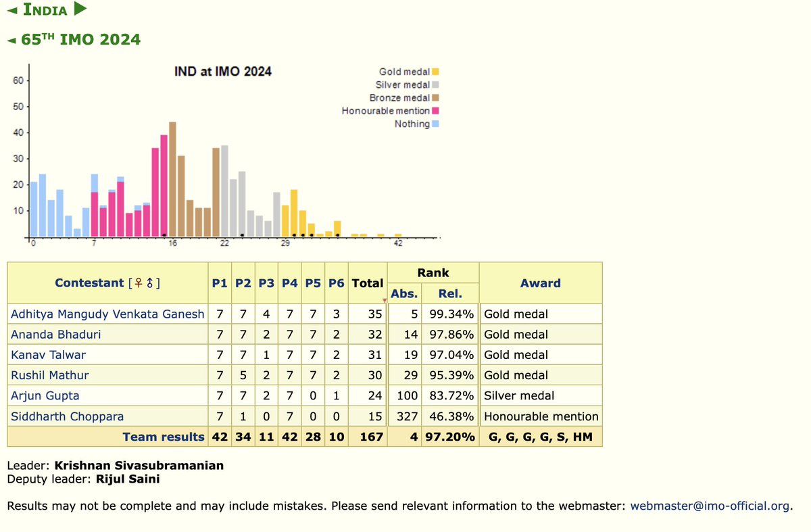Viewport: 811px width, 532px height.
Task: Open the 65th IMO 2024 heading link
Action: point(80,39)
